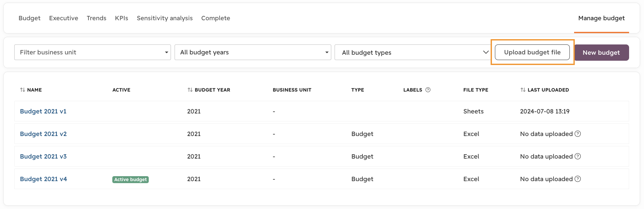Click the BUSINESS UNIT column header
The image size is (644, 209).
[292, 90]
